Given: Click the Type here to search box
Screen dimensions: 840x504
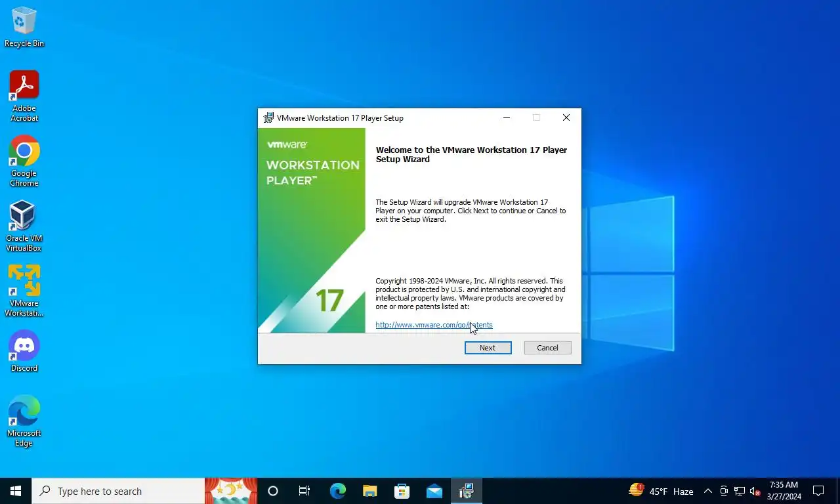Looking at the screenshot, I should pos(118,491).
